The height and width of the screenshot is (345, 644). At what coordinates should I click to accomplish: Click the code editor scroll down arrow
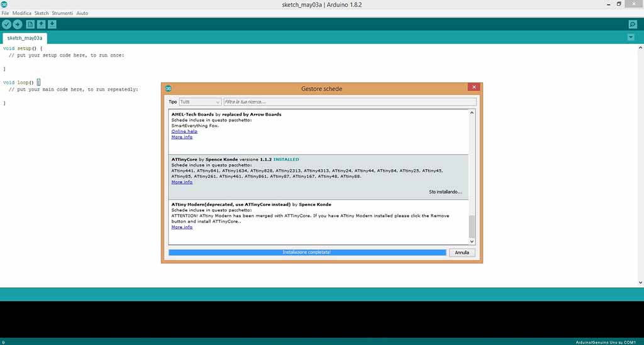(x=640, y=283)
